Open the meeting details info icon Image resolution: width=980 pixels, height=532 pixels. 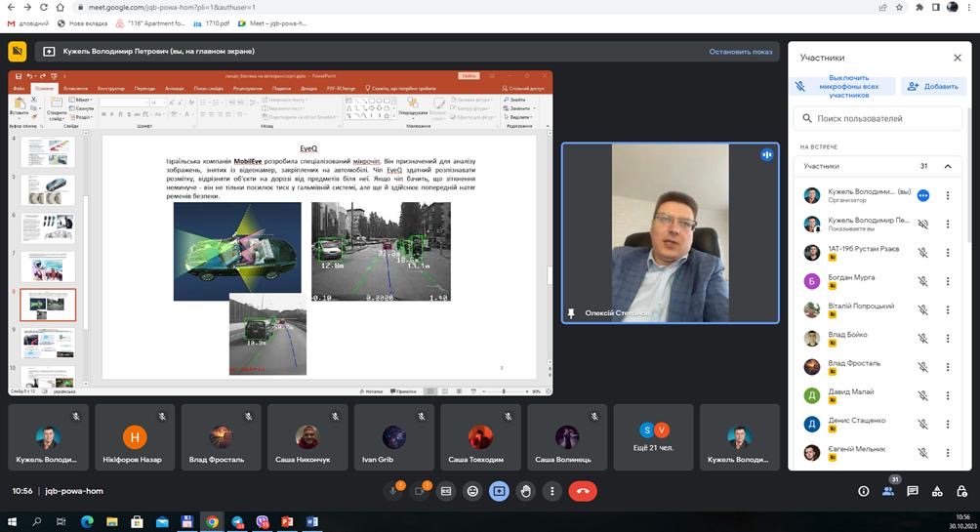(x=863, y=491)
